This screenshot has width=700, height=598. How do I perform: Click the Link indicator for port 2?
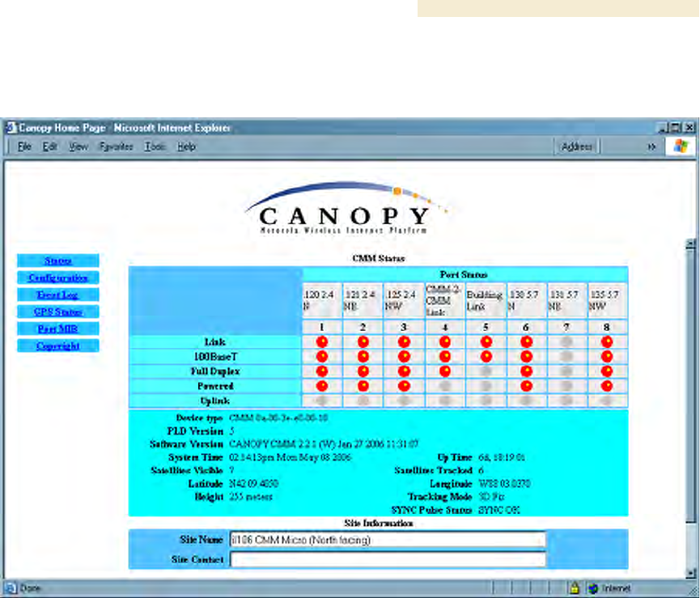coord(363,341)
